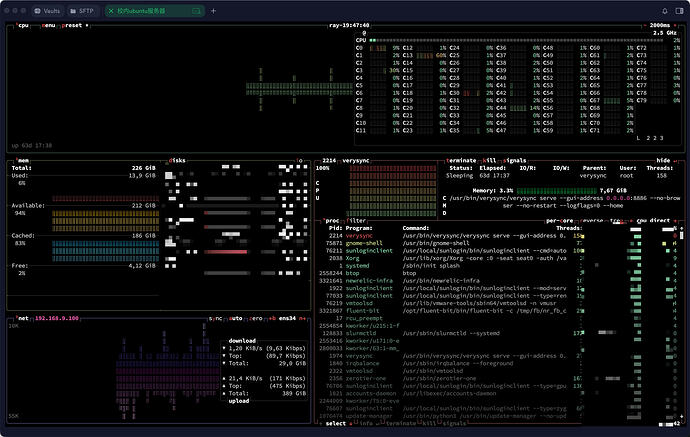Toggle net sync option

(x=216, y=318)
